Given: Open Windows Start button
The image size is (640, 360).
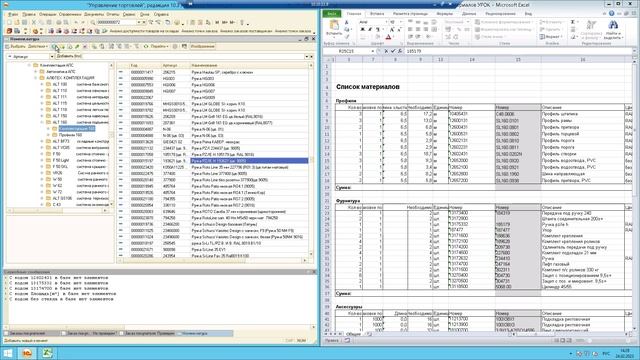Looking at the screenshot, I should coord(8,353).
